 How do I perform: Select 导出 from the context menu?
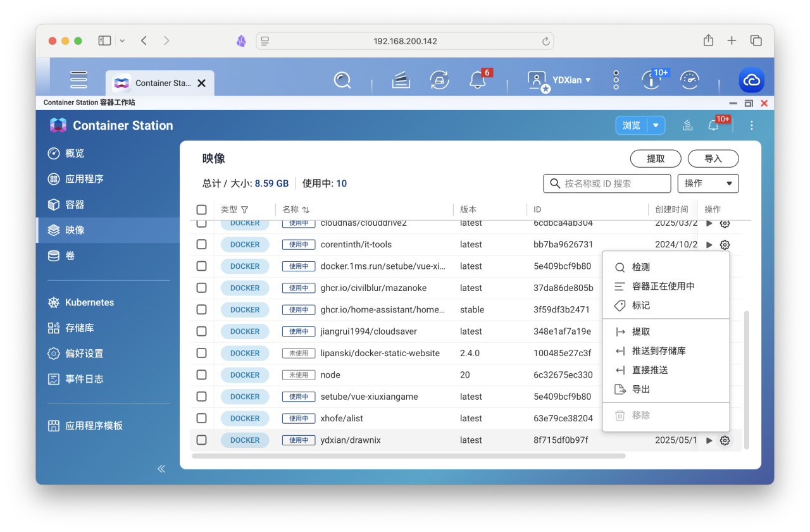(666, 390)
